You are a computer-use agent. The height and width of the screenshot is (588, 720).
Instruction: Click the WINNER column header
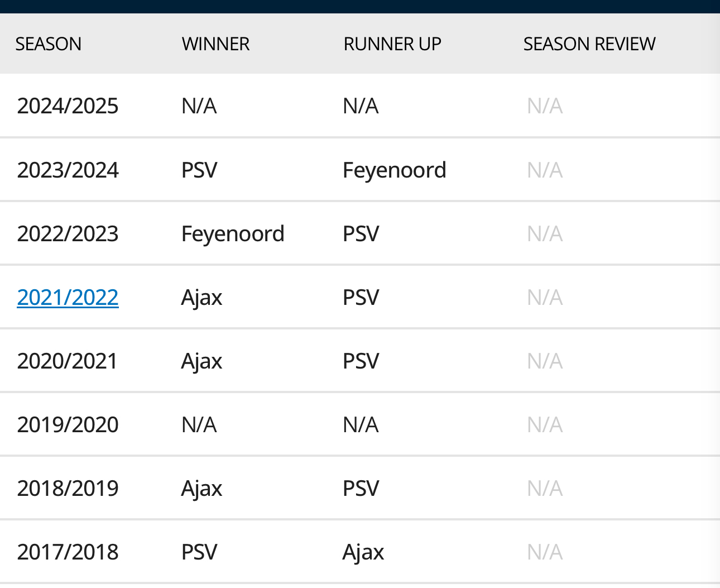[215, 44]
